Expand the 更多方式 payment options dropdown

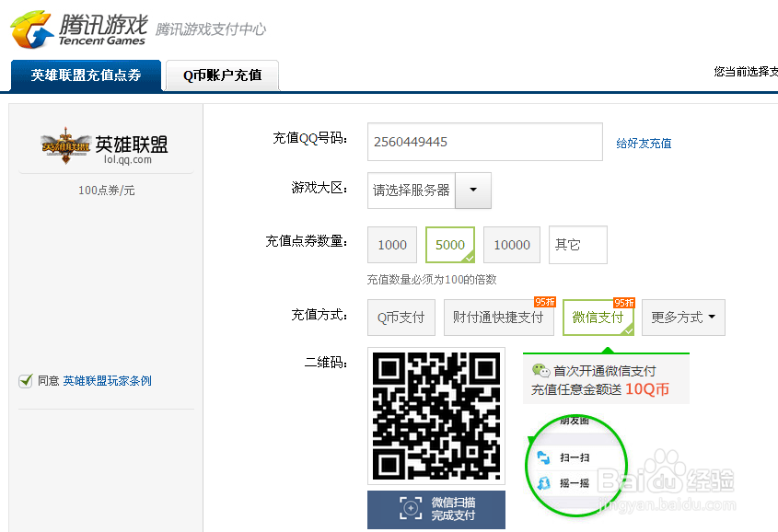[682, 318]
